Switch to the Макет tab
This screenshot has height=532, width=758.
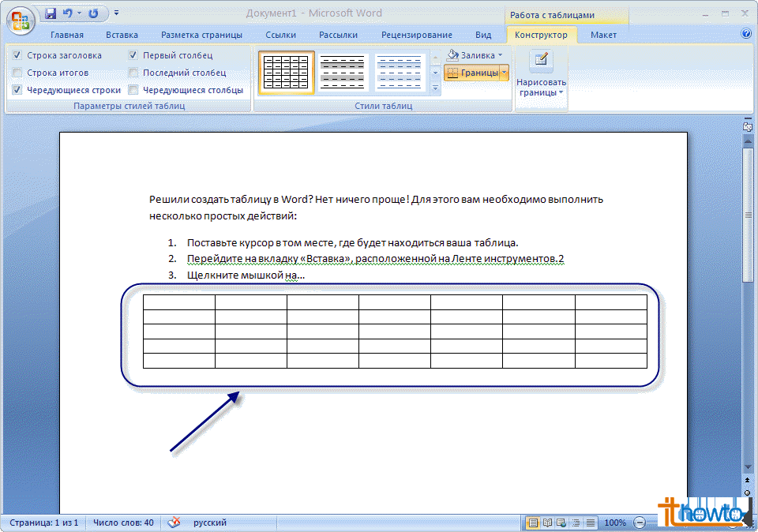pos(604,35)
